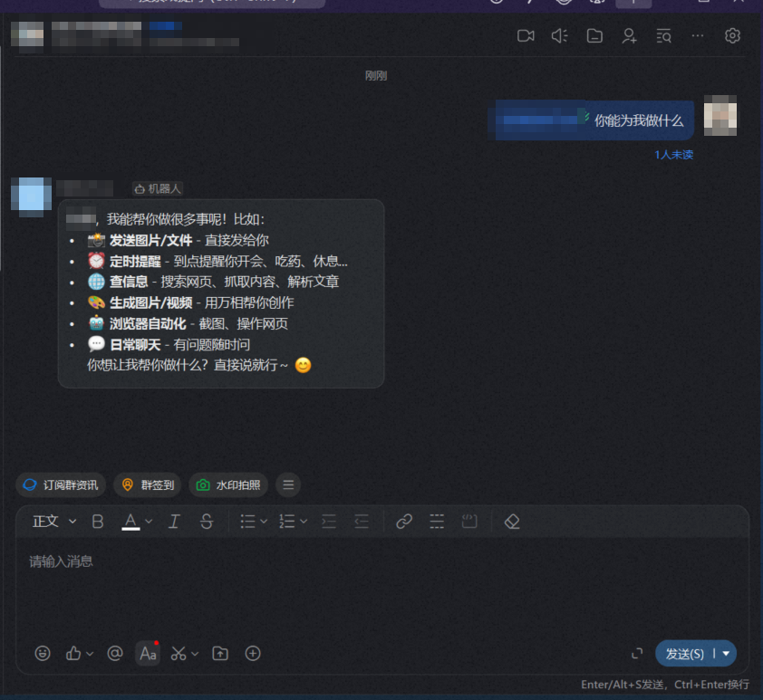Upload a file with the folder-arrow icon
This screenshot has height=700, width=763.
tap(219, 653)
